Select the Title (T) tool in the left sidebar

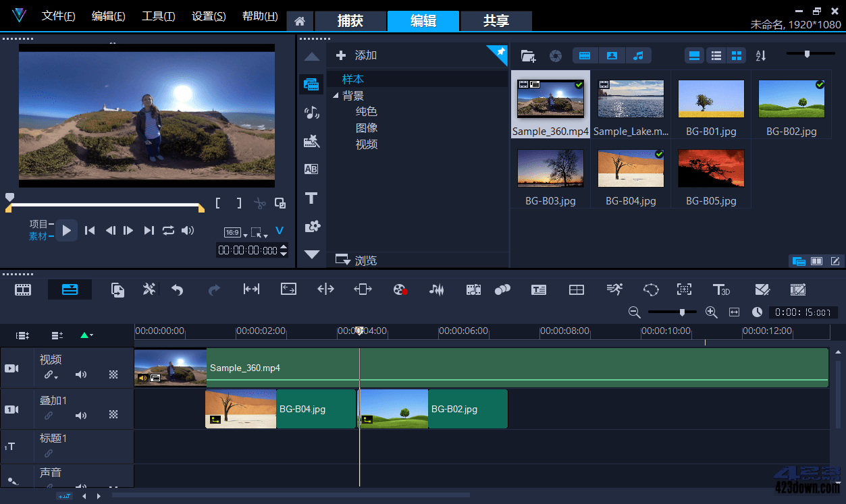(311, 198)
